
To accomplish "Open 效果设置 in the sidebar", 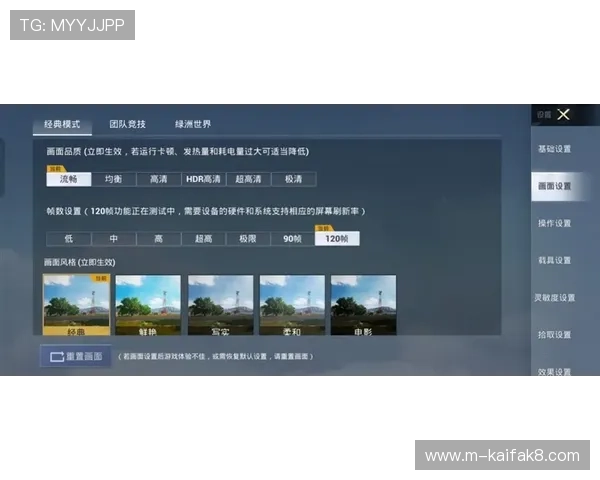I will (x=554, y=371).
